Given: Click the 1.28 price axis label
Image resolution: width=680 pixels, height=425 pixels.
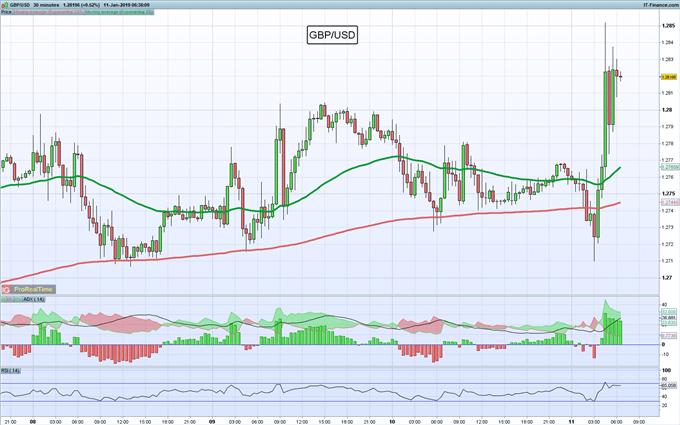Looking at the screenshot, I should pos(667,110).
